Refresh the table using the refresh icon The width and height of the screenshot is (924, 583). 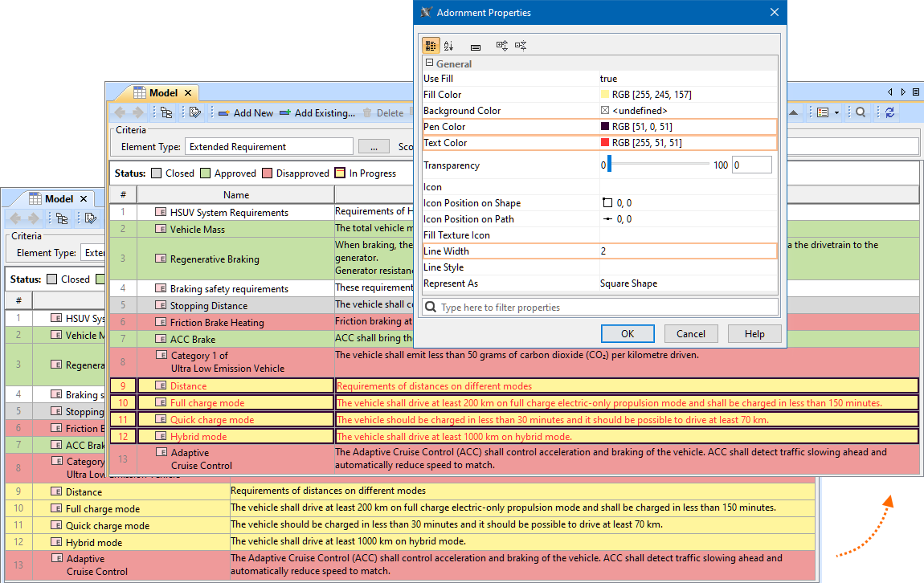pos(890,113)
